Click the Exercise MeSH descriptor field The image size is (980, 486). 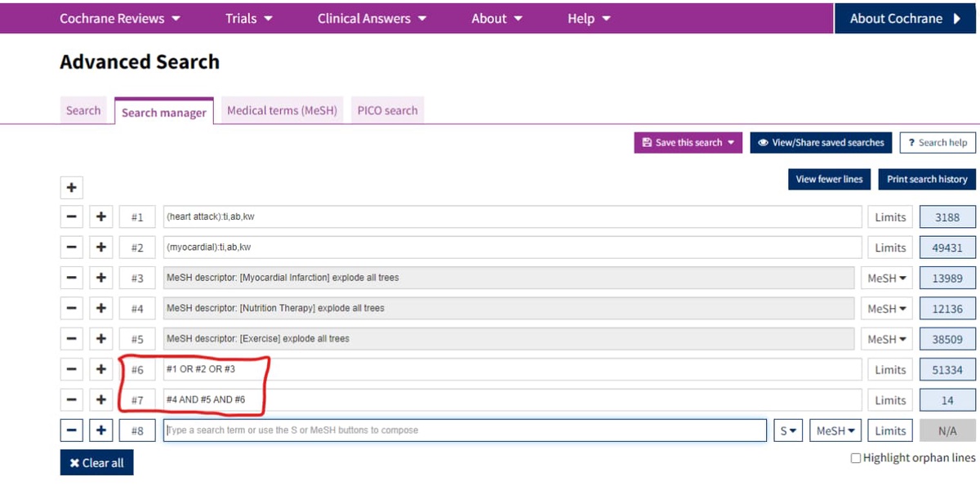point(508,339)
